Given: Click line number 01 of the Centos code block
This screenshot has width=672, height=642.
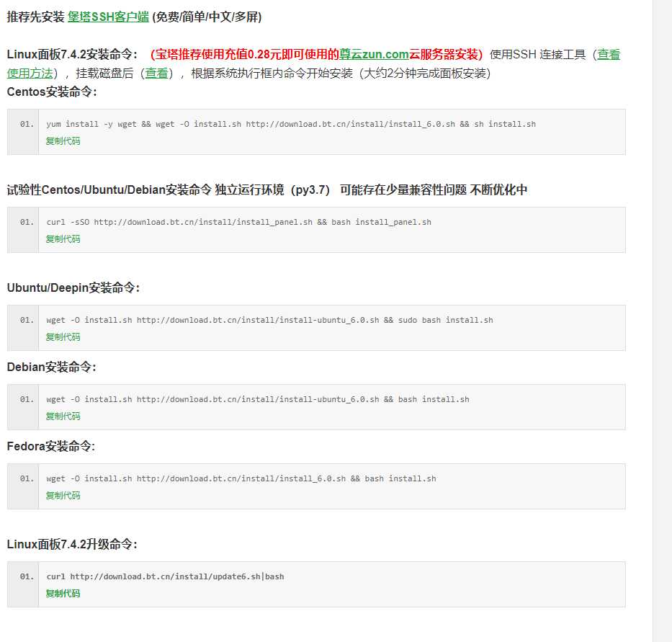Looking at the screenshot, I should [x=27, y=124].
